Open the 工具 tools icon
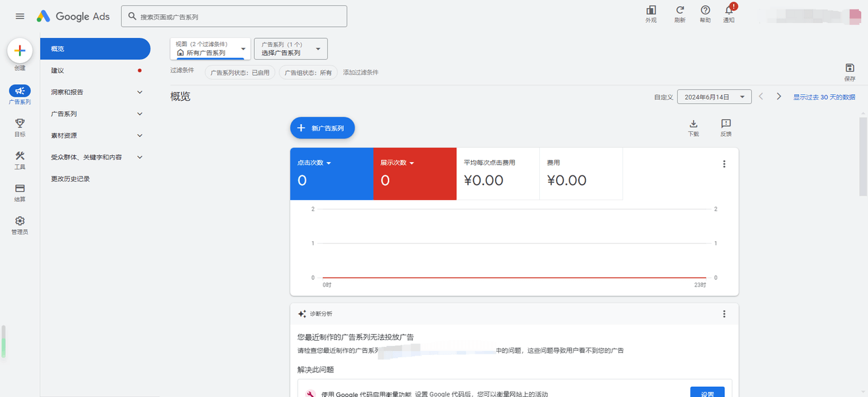The image size is (868, 397). [x=20, y=156]
